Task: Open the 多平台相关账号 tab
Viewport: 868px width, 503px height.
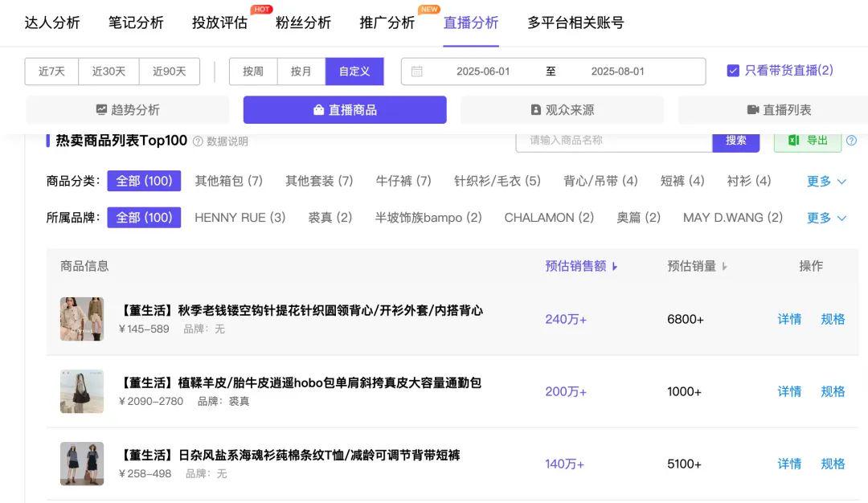Action: coord(575,22)
